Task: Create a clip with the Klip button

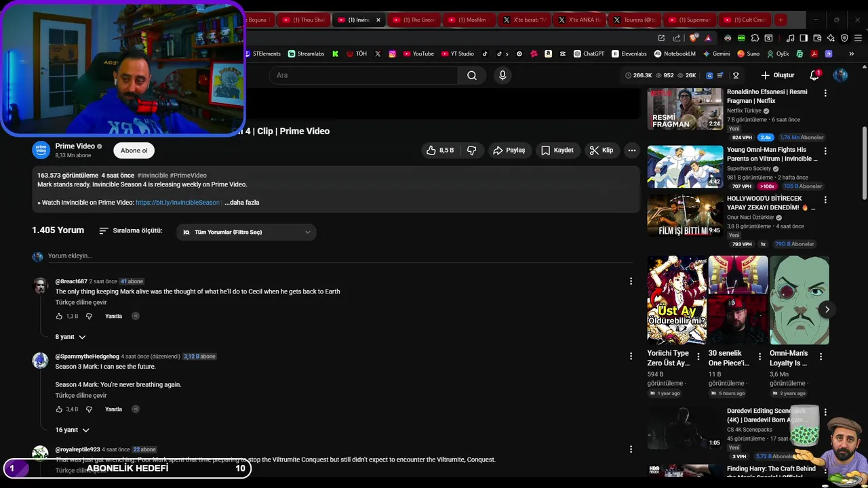Action: pyautogui.click(x=601, y=150)
